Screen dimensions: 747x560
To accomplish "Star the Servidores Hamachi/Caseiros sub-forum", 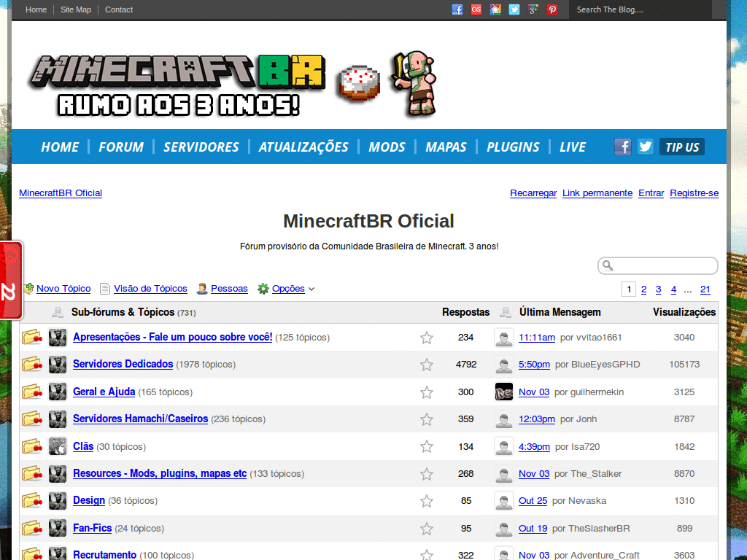I will [x=426, y=419].
